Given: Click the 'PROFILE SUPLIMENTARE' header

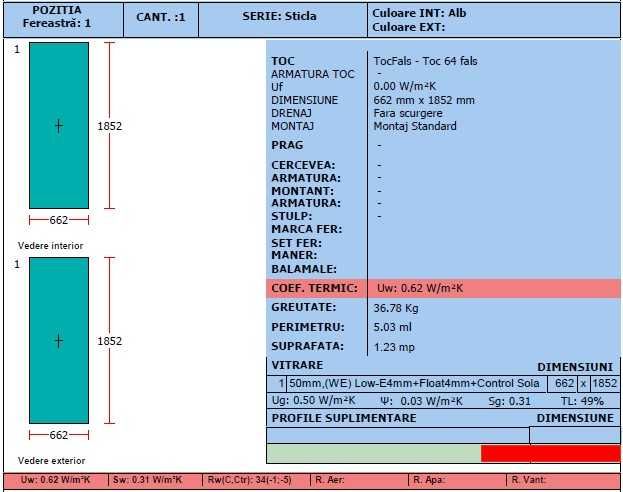Looking at the screenshot, I should click(344, 418).
